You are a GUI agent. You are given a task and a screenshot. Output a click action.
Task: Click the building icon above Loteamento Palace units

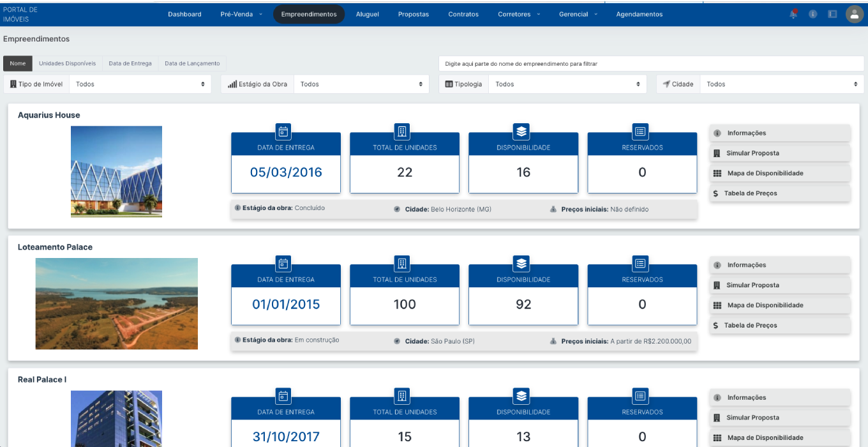tap(402, 264)
